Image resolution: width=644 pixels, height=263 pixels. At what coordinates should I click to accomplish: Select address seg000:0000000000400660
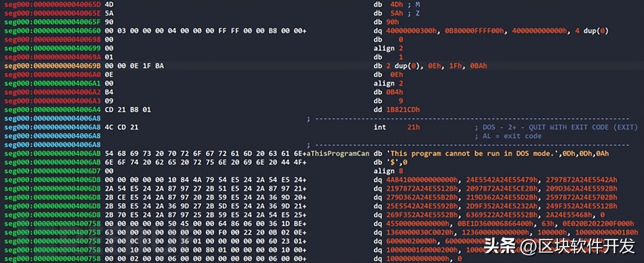(52, 31)
